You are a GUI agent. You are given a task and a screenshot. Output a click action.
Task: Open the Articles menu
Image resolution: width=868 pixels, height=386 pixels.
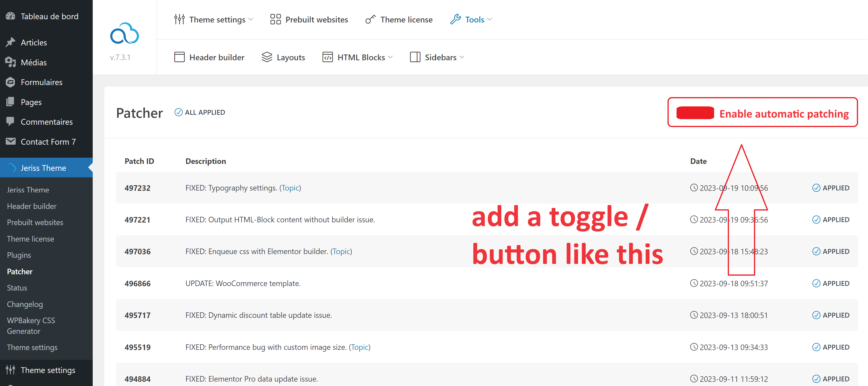pyautogui.click(x=46, y=42)
